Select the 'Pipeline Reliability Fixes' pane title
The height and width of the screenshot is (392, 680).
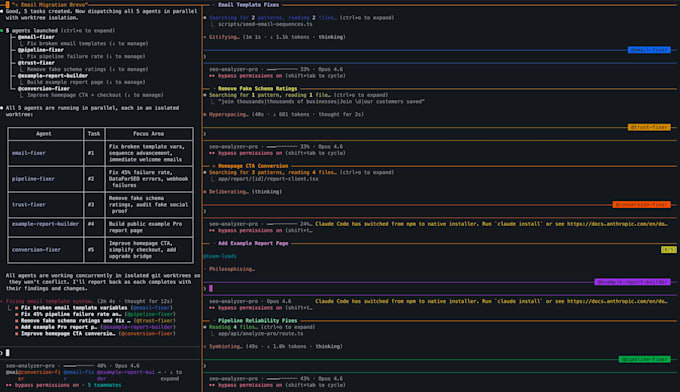click(258, 321)
